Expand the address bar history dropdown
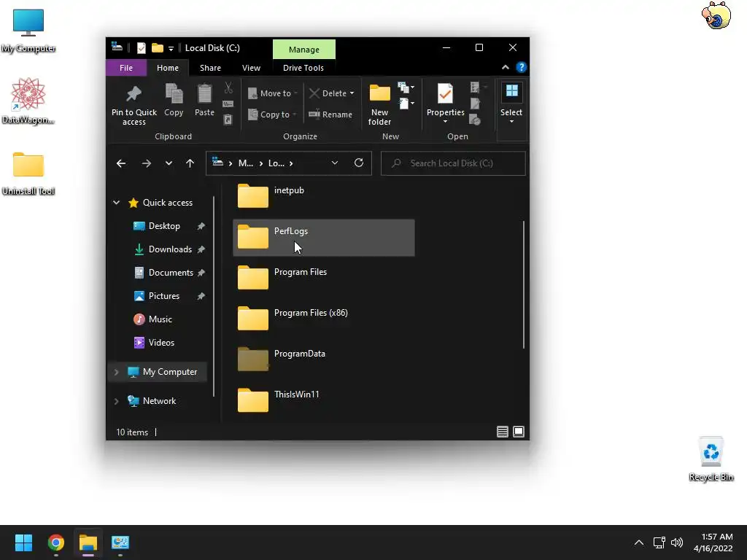Screen dimensions: 747x560 point(335,163)
